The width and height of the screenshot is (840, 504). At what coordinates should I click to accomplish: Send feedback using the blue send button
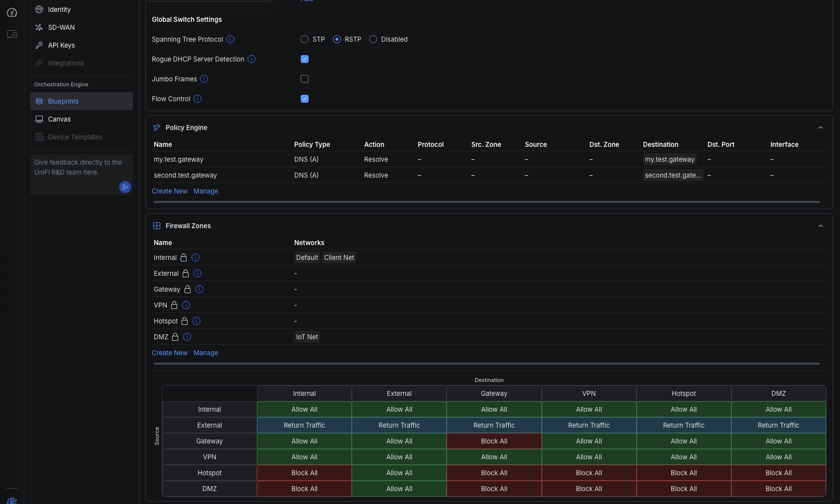[x=125, y=187]
